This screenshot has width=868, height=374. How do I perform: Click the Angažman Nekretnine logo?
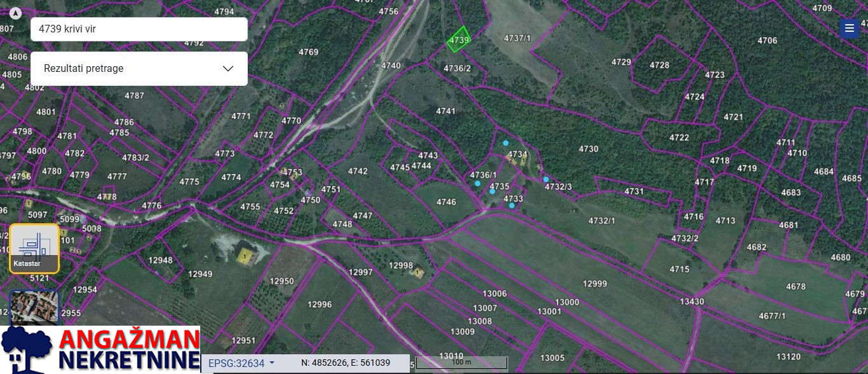[x=100, y=349]
